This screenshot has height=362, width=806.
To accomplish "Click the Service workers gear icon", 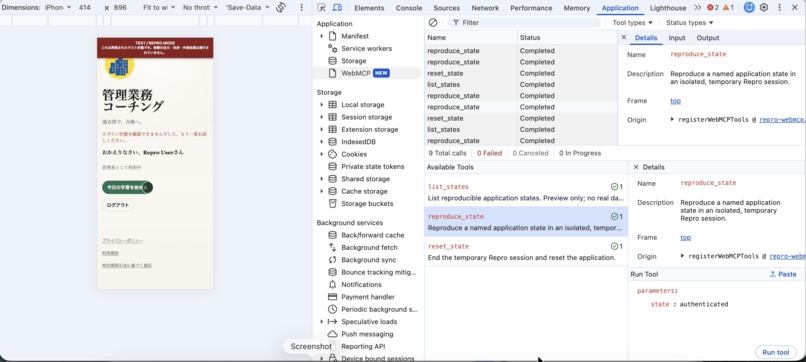I will coord(332,48).
